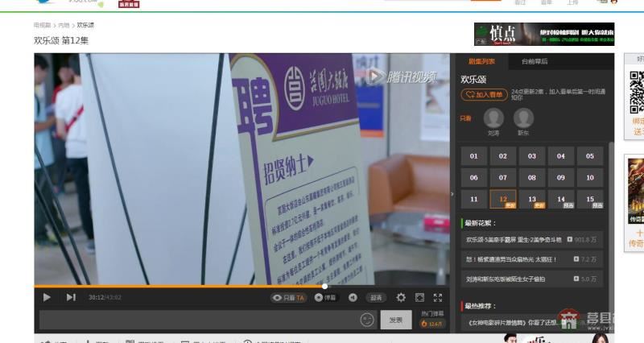This screenshot has width=644, height=343.
Task: Select the first actor avatar under 只看
Action: click(493, 118)
